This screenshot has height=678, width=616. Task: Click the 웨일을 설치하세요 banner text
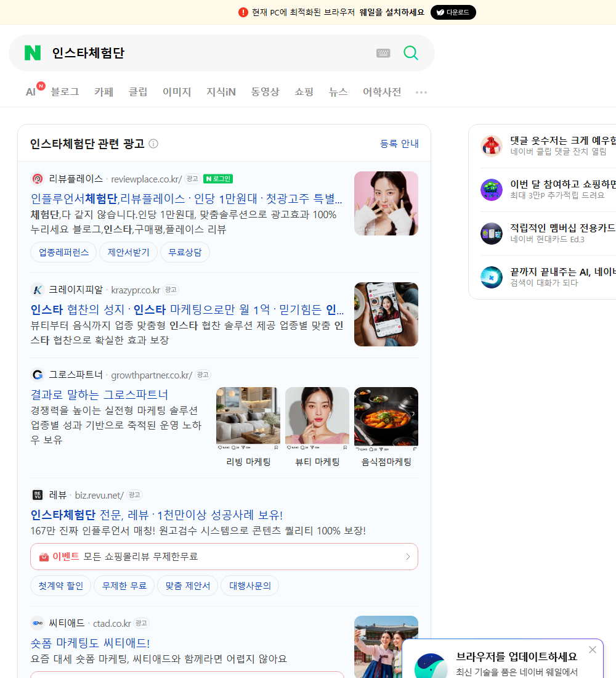(392, 12)
